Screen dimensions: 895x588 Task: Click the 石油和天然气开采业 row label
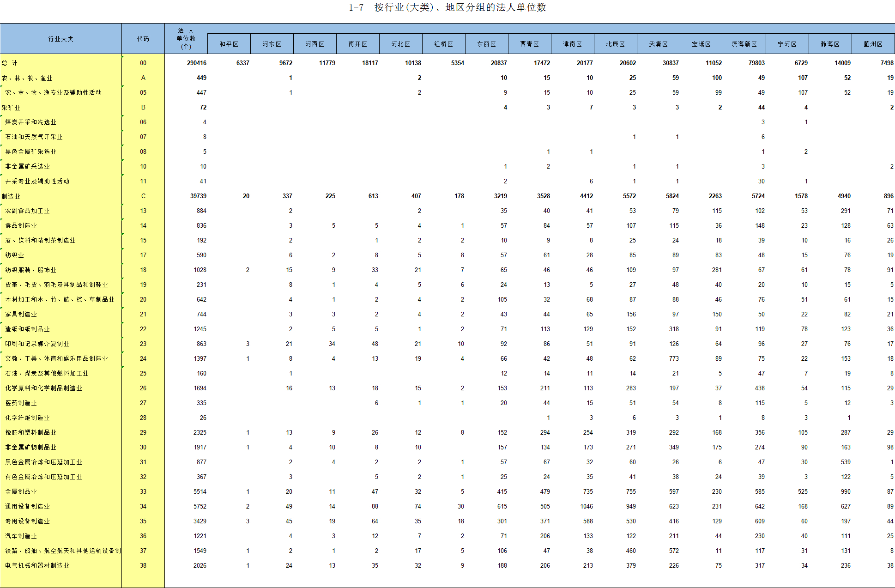pyautogui.click(x=34, y=137)
